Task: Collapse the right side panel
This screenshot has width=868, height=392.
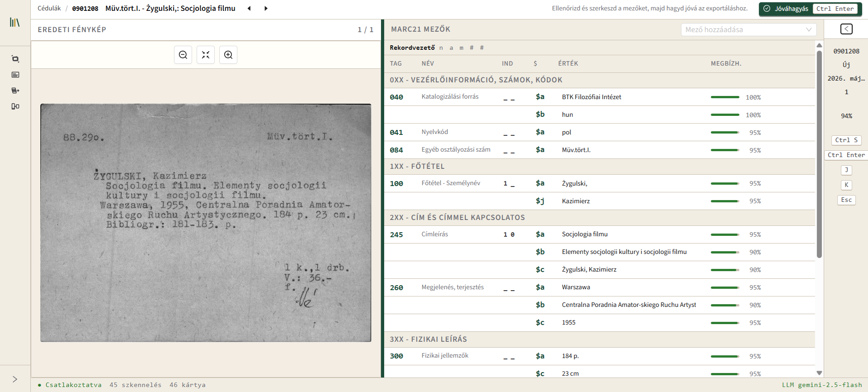Action: click(x=846, y=29)
